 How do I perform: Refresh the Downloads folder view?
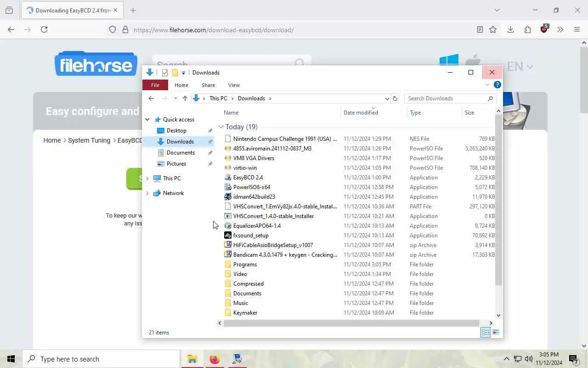(395, 98)
